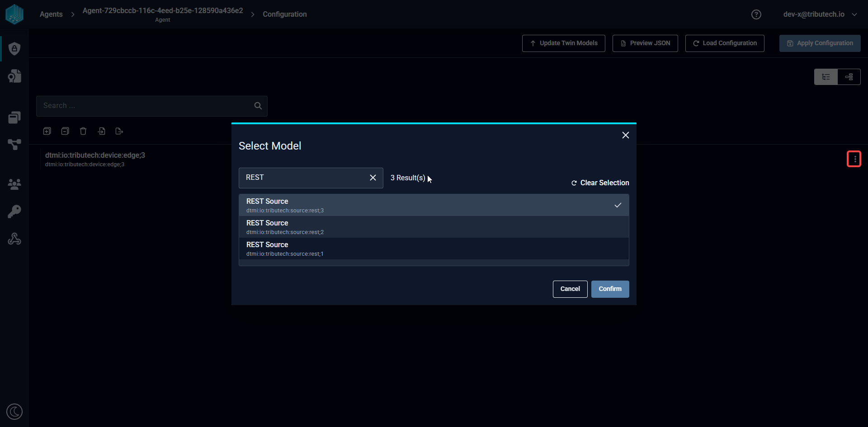Switch to graph hierarchy view

tap(849, 77)
